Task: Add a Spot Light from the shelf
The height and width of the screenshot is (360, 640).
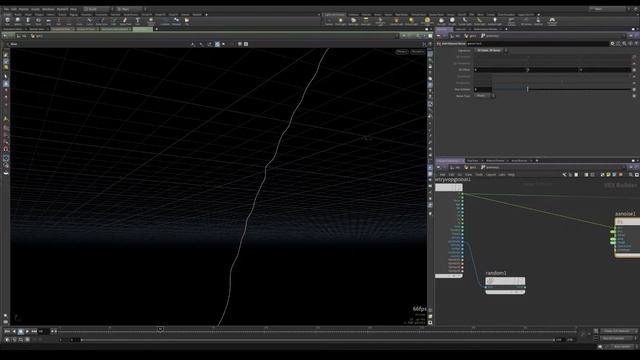Action: click(353, 21)
